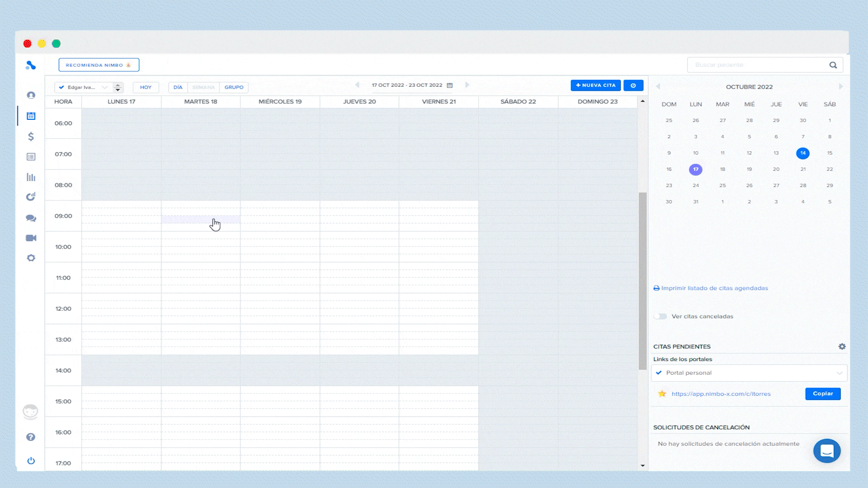Expand the Portal personal dropdown

(749, 373)
